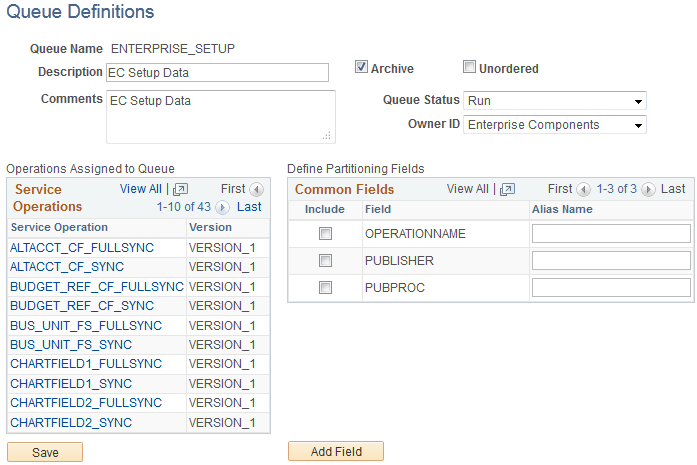Screen dimensions: 697x465
Task: Focus the Alias Name field for PUBPROC
Action: click(611, 288)
